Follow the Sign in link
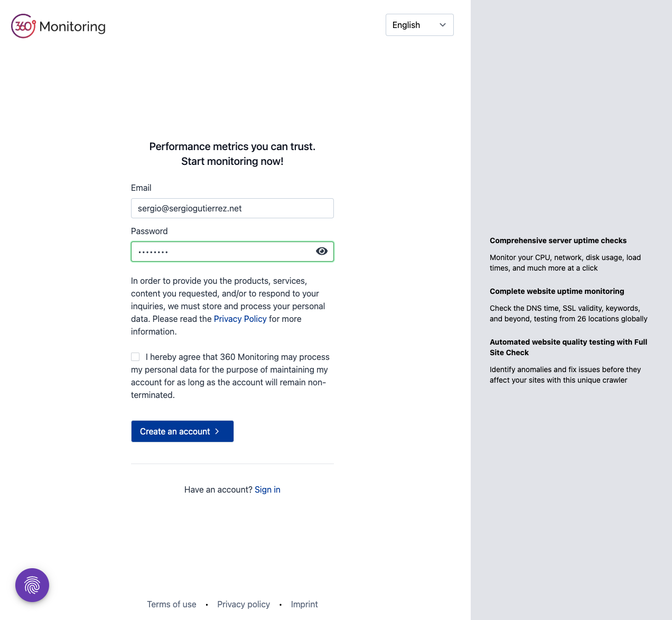This screenshot has height=620, width=672. click(267, 489)
